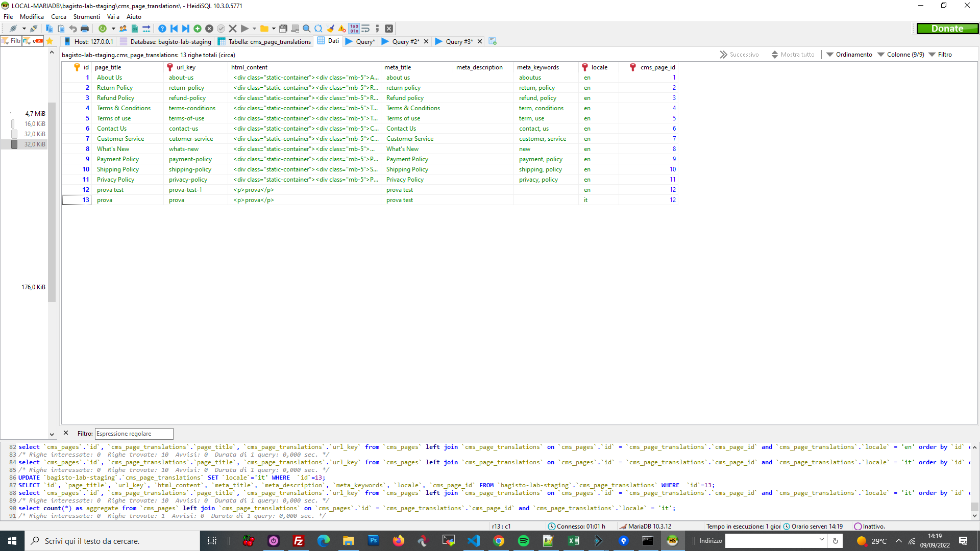Expand the open file folder dropdown arrow
The image size is (980, 551).
274,29
